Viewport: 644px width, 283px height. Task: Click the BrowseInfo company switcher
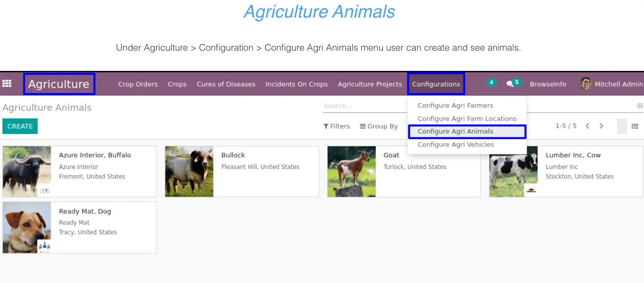point(548,84)
